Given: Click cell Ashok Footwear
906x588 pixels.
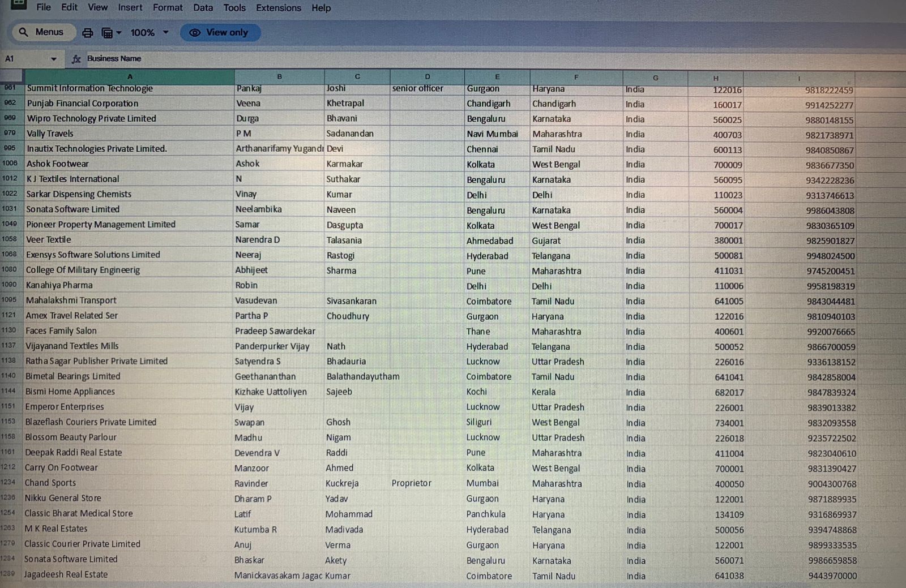Looking at the screenshot, I should click(58, 164).
